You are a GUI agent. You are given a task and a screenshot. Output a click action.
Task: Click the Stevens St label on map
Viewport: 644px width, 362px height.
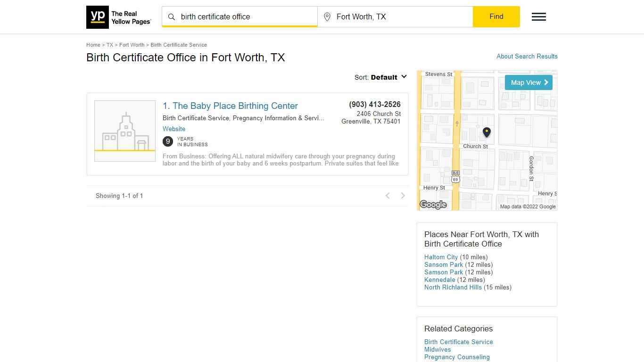[x=438, y=74]
